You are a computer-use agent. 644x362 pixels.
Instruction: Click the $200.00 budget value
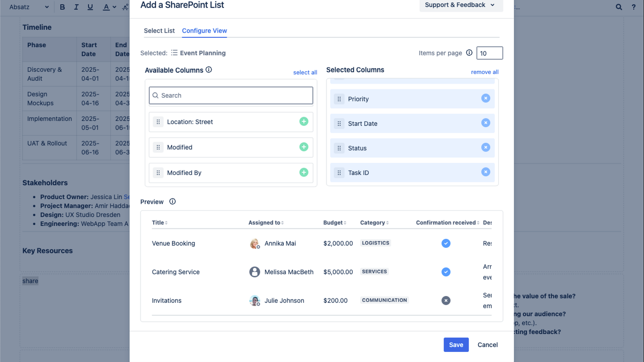335,300
